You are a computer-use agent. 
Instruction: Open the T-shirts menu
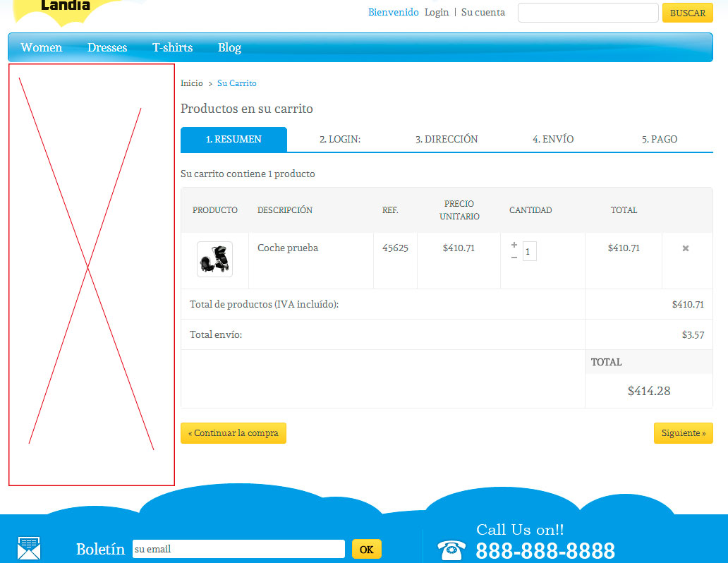(172, 47)
